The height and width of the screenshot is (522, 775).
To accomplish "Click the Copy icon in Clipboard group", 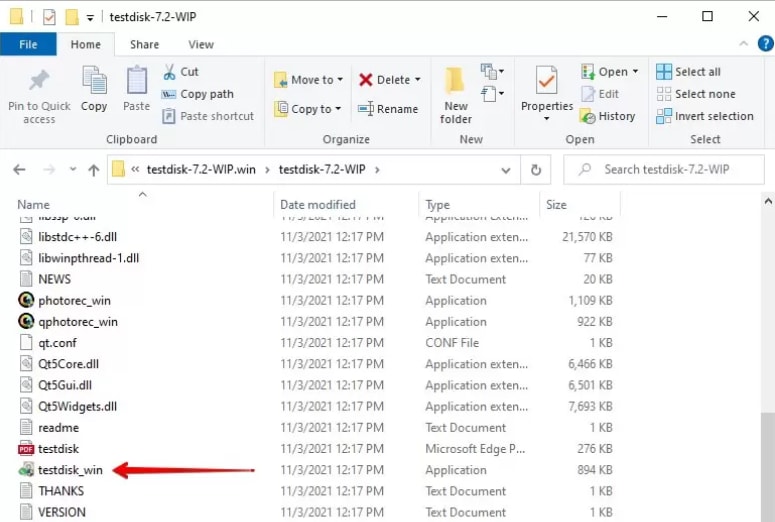I will pyautogui.click(x=94, y=80).
